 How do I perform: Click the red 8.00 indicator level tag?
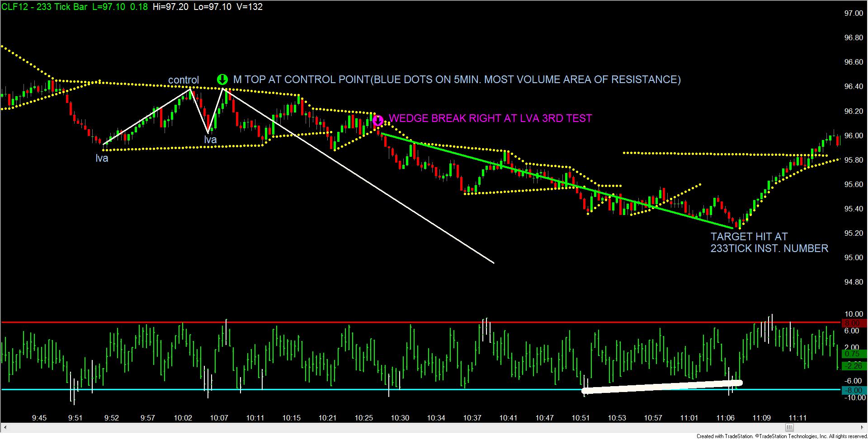click(854, 323)
